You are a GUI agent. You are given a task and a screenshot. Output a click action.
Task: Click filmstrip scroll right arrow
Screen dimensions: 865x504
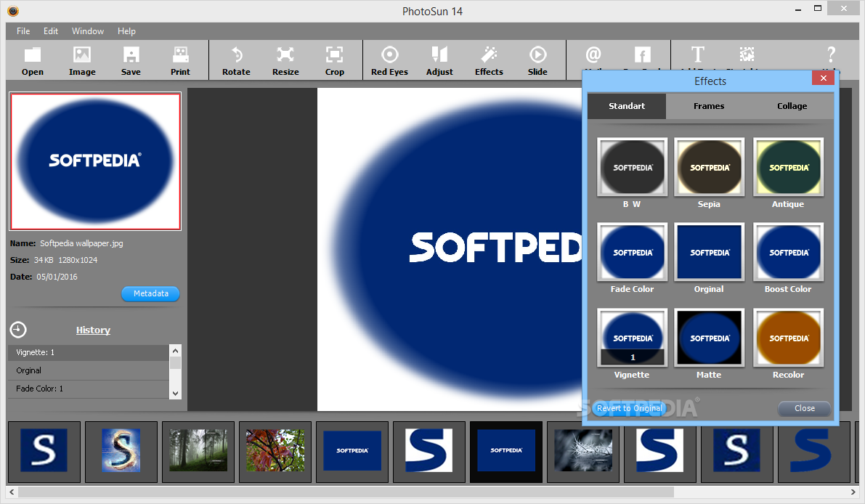tap(853, 492)
